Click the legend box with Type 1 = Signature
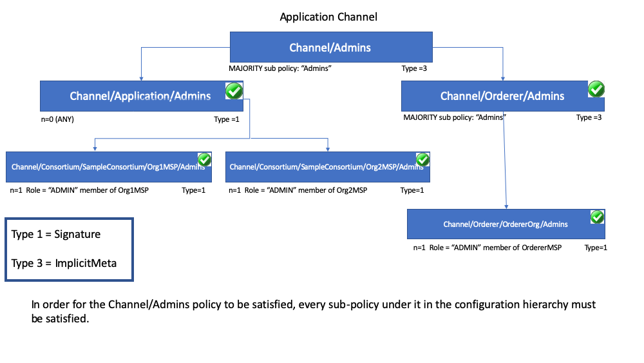Image resolution: width=644 pixels, height=363 pixels. point(69,249)
